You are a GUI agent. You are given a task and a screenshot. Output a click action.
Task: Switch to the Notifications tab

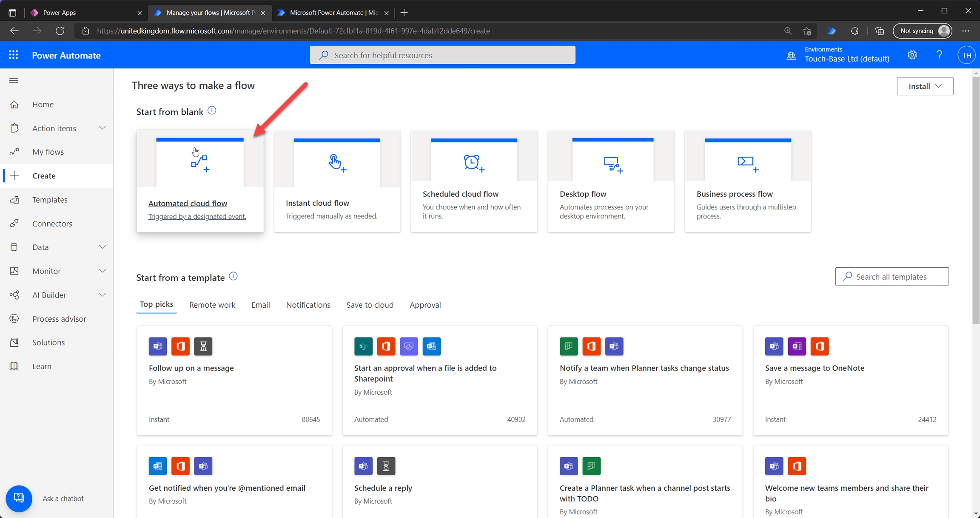point(308,305)
